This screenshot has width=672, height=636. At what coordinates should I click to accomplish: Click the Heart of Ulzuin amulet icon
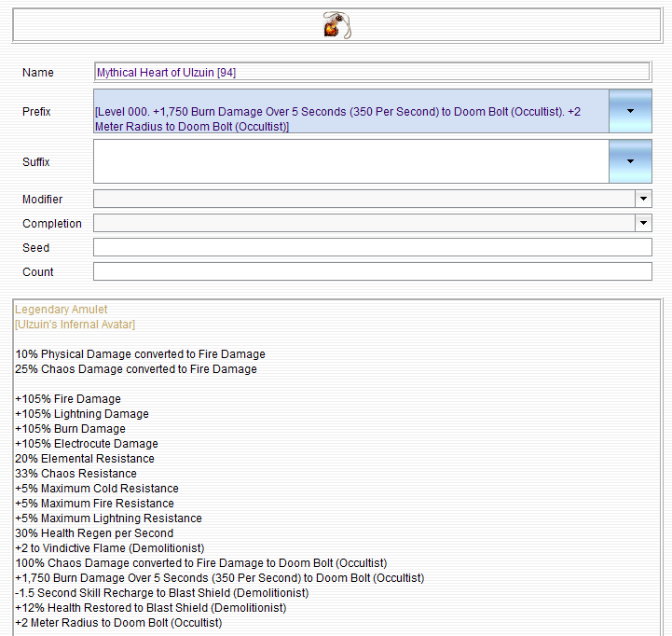coord(337,25)
